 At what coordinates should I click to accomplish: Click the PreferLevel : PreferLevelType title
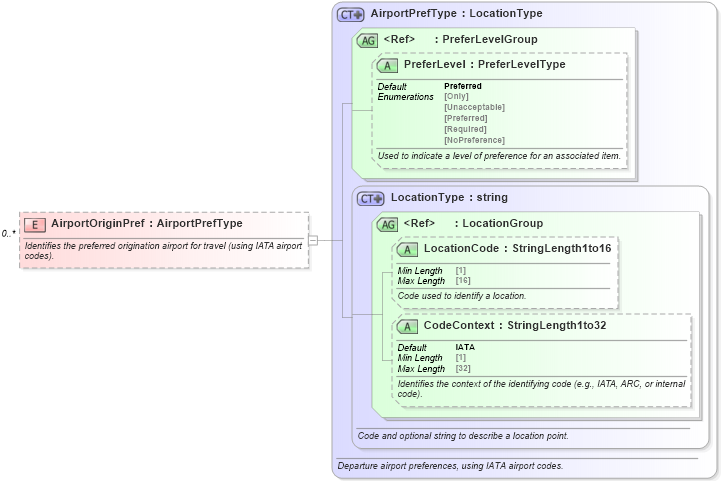[484, 64]
